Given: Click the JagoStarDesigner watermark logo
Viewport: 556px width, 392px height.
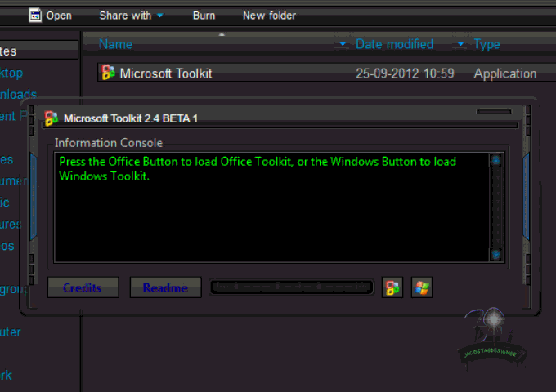Looking at the screenshot, I should (x=491, y=338).
